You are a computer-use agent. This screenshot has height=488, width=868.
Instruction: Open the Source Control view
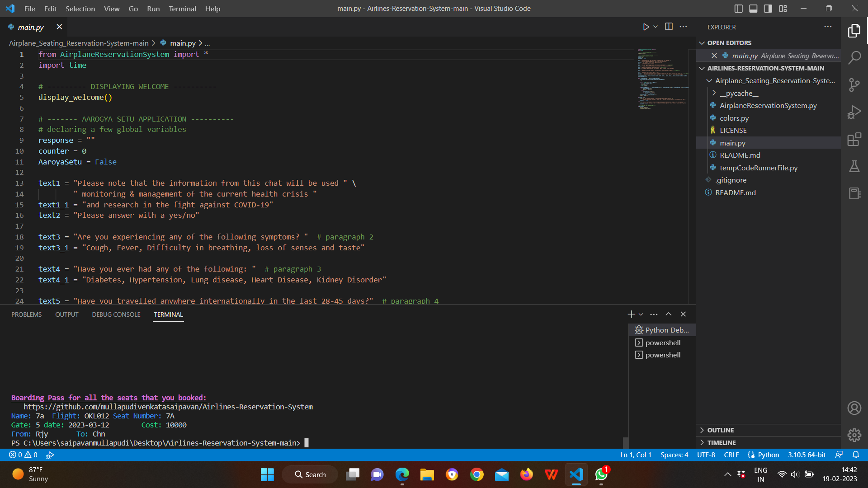click(854, 85)
